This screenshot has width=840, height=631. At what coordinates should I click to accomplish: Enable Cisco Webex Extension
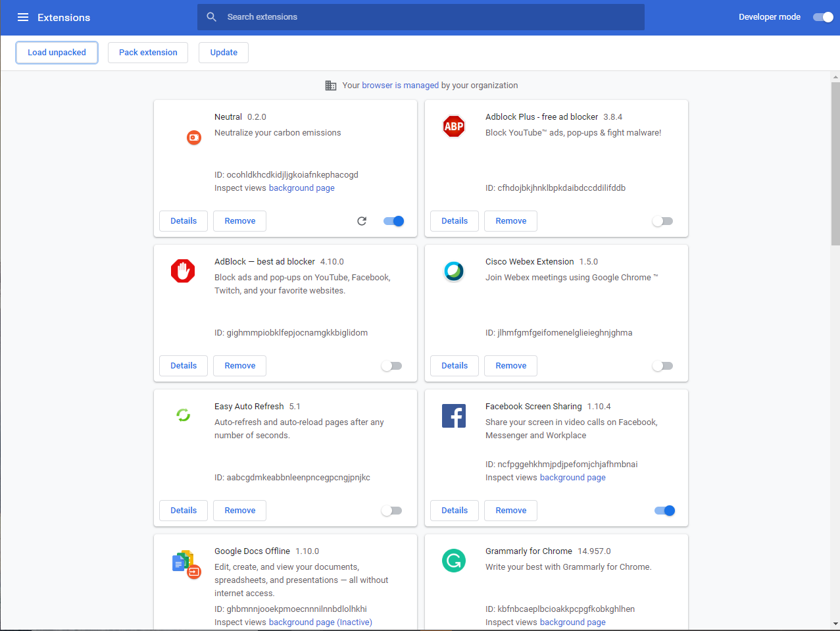coord(662,366)
